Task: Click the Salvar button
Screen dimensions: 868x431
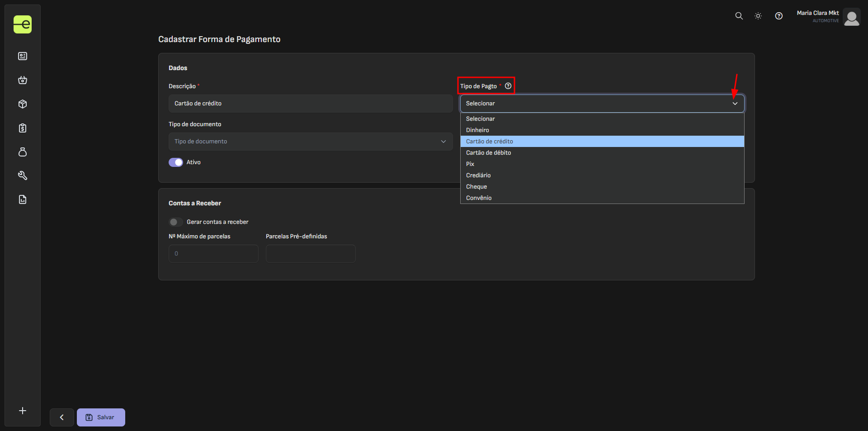Action: (x=101, y=417)
